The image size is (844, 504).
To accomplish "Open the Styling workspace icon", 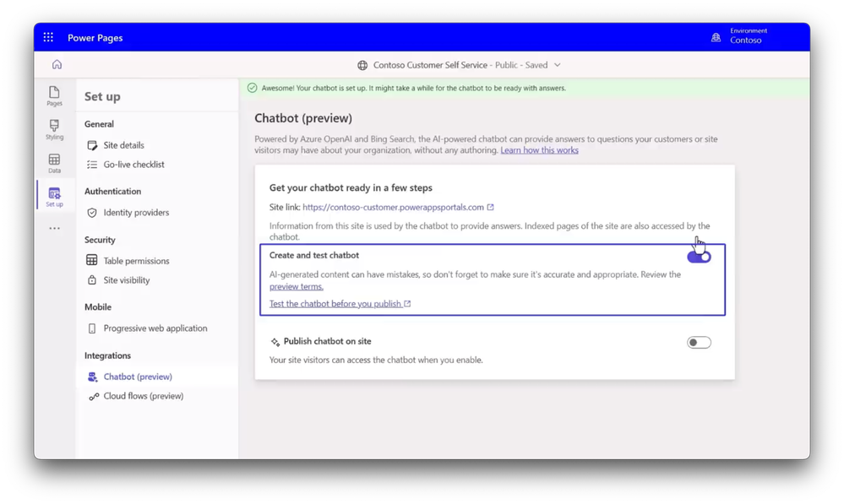I will [54, 130].
